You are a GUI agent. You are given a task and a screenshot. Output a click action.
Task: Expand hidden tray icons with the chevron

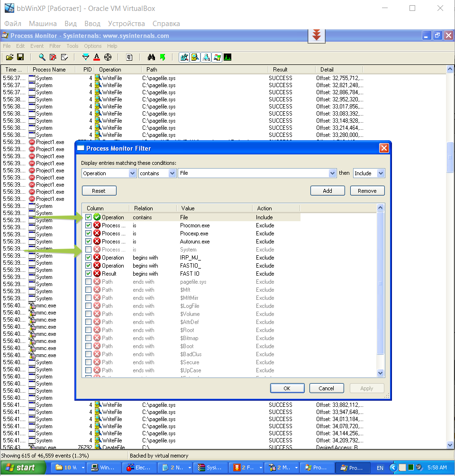click(393, 467)
